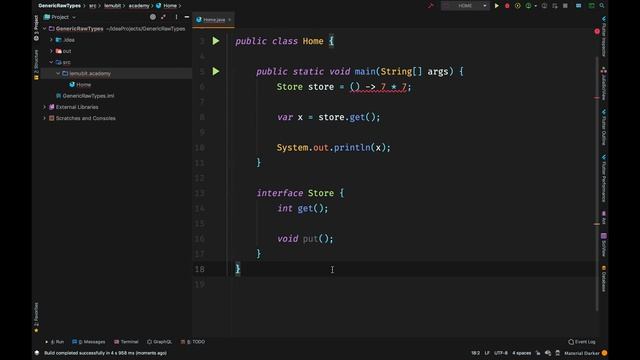Image resolution: width=640 pixels, height=360 pixels.
Task: Click store.get() call in code
Action: click(x=349, y=118)
